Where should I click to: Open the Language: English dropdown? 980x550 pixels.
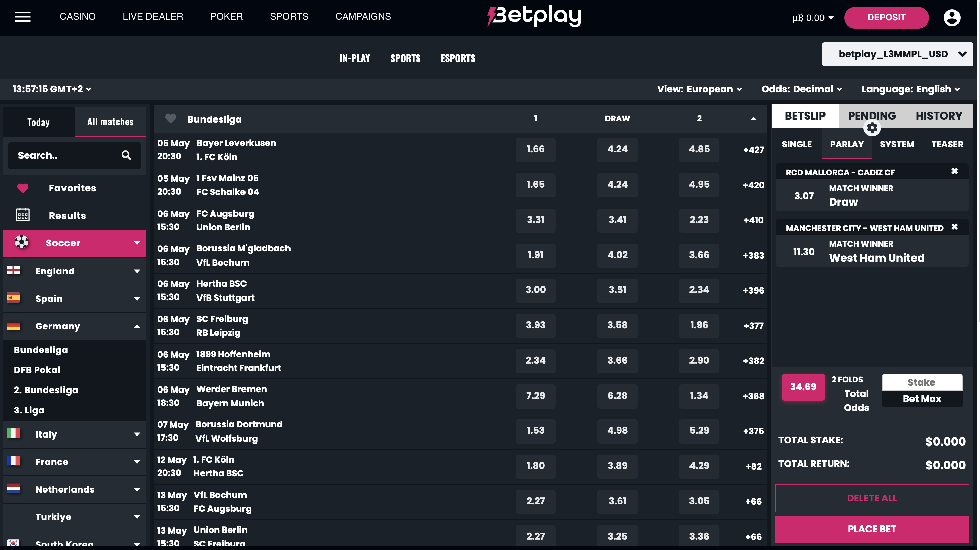pos(911,89)
